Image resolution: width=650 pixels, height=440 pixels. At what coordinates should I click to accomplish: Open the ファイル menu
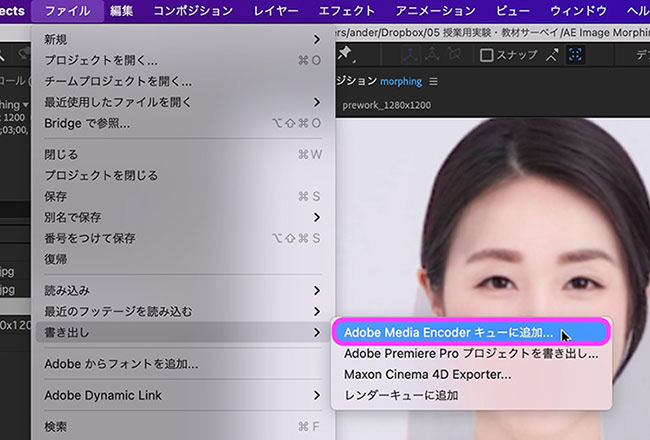coord(68,11)
